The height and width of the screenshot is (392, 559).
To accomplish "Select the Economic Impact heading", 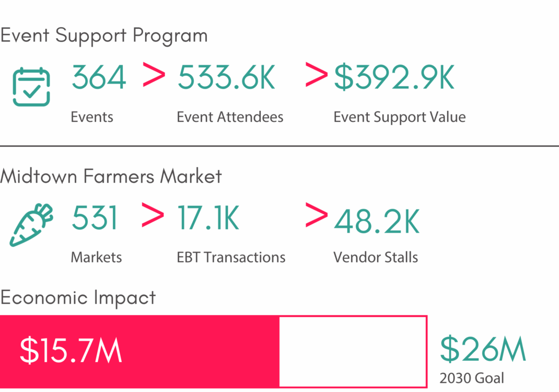I will [x=78, y=298].
